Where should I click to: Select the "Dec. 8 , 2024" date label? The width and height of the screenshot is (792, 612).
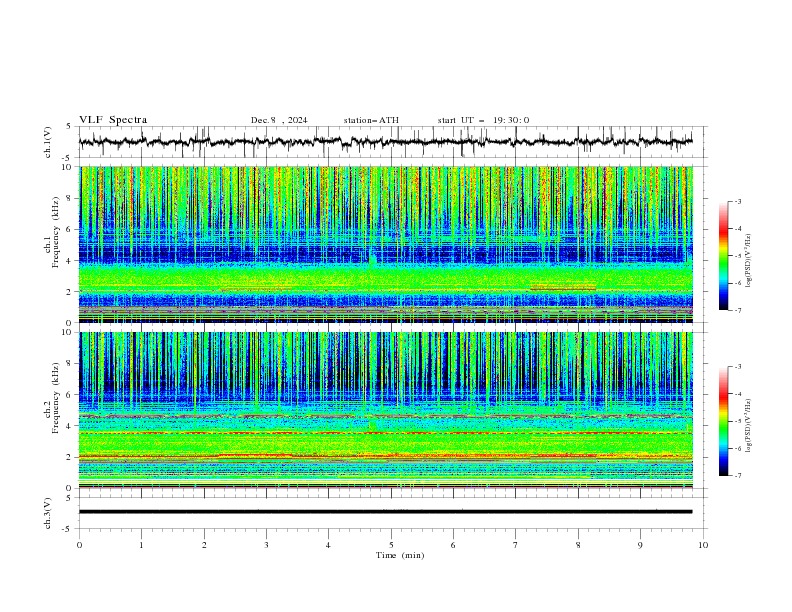click(x=279, y=120)
